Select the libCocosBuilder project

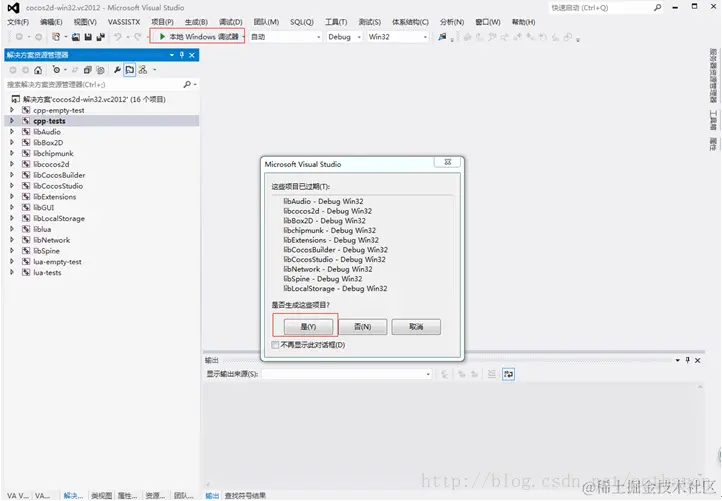pos(59,175)
